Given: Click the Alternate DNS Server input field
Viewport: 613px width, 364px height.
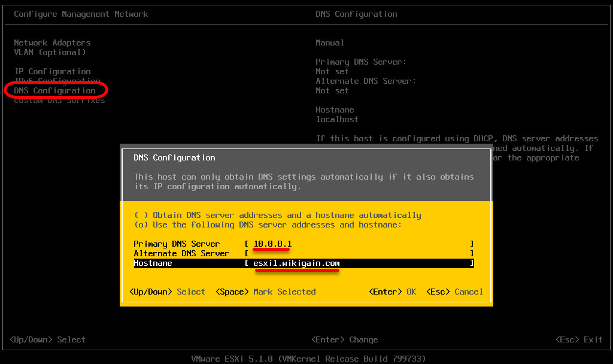Looking at the screenshot, I should tap(359, 253).
